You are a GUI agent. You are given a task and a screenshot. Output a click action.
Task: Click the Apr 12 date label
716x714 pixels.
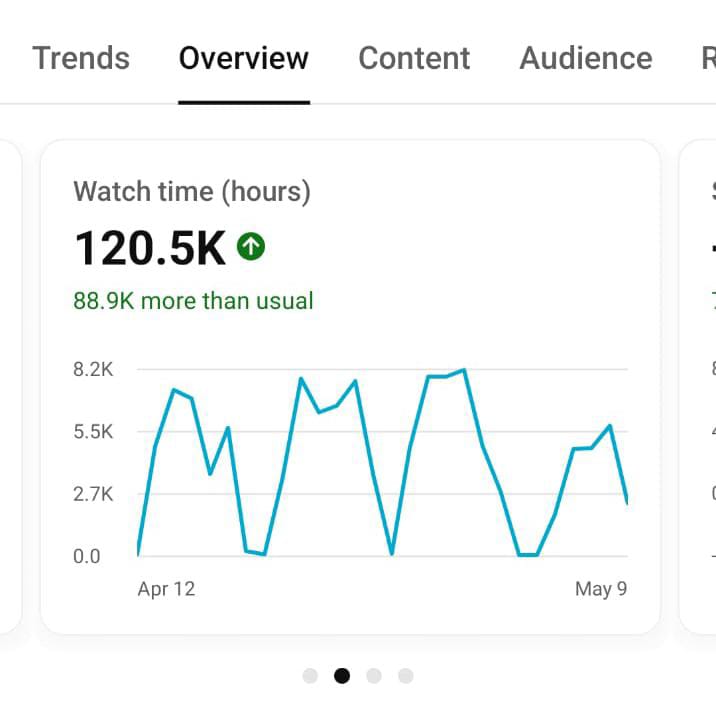pyautogui.click(x=166, y=589)
